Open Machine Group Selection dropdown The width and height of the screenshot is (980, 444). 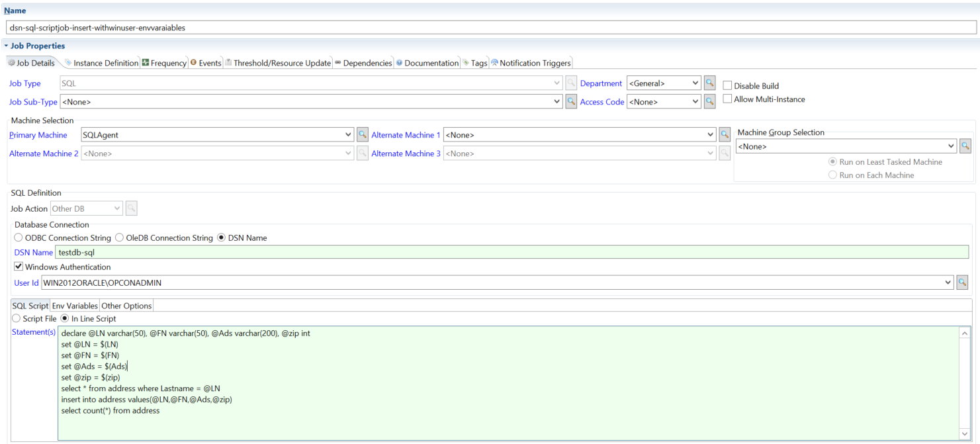952,146
